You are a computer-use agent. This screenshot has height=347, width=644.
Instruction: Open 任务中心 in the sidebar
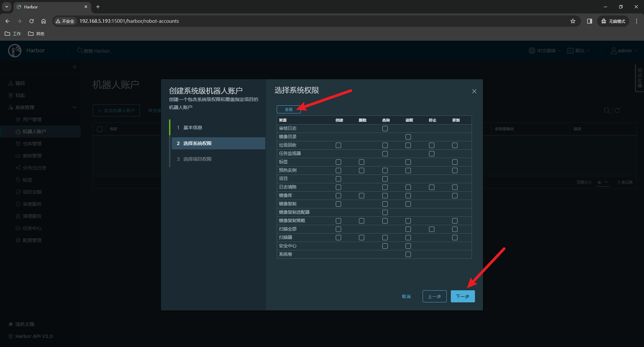click(32, 228)
